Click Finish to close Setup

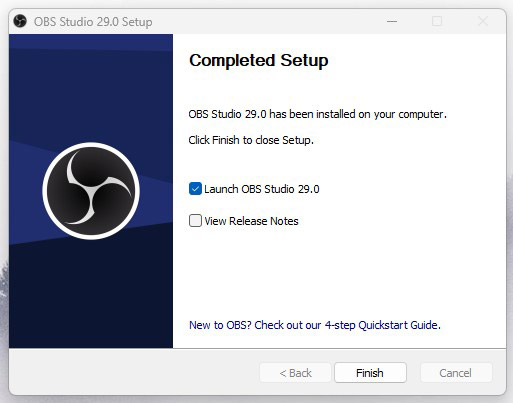pos(370,373)
